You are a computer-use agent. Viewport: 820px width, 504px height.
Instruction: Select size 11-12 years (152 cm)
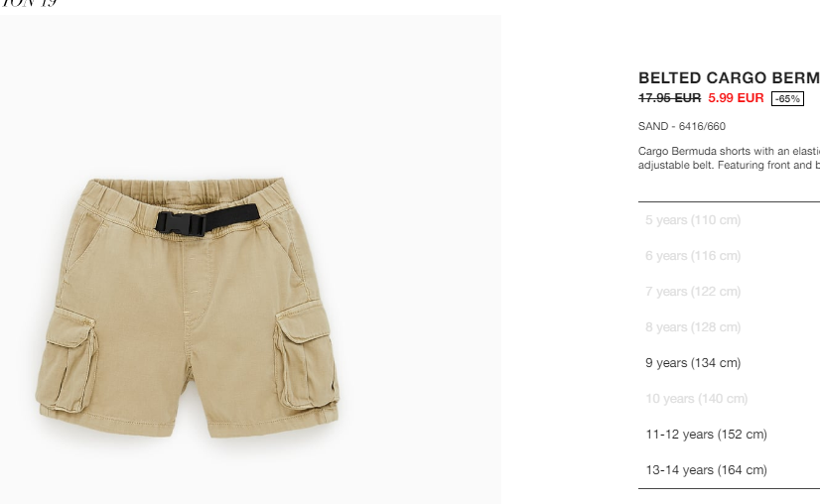coord(706,435)
